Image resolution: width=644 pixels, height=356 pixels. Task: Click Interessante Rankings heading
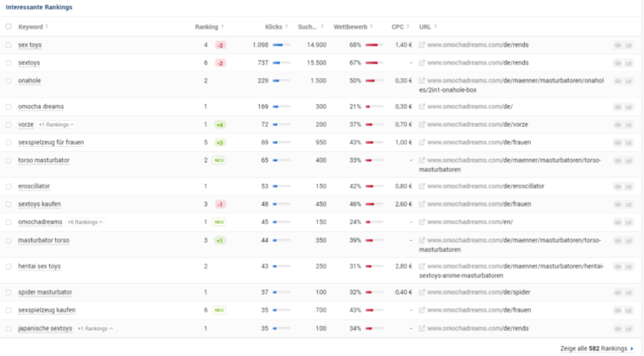click(39, 7)
